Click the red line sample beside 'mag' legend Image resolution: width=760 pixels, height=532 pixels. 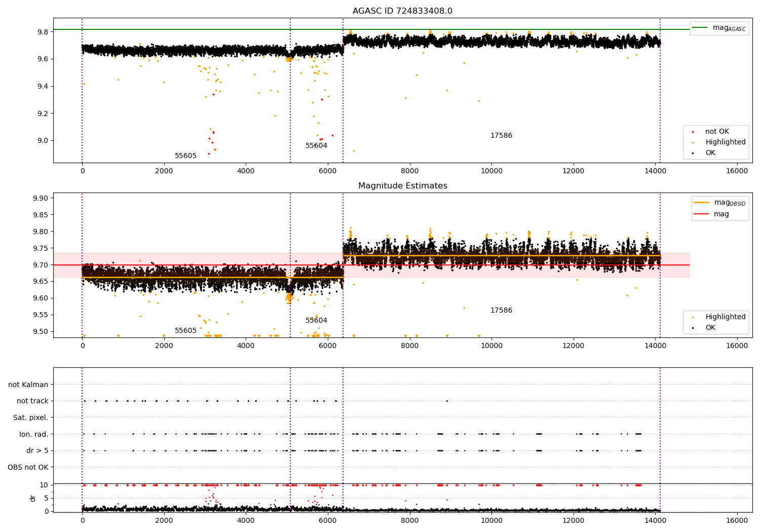702,214
